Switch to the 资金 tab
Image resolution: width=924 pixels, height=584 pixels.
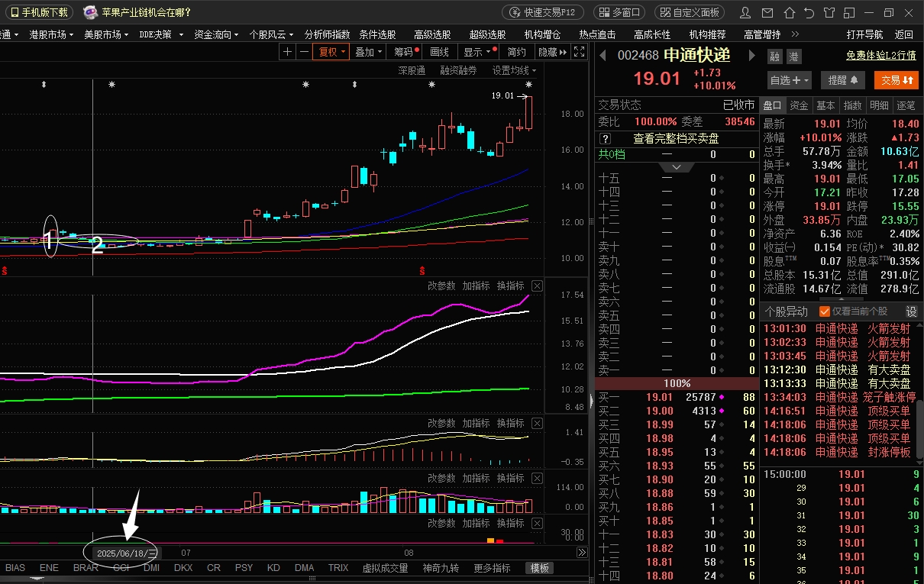[799, 105]
